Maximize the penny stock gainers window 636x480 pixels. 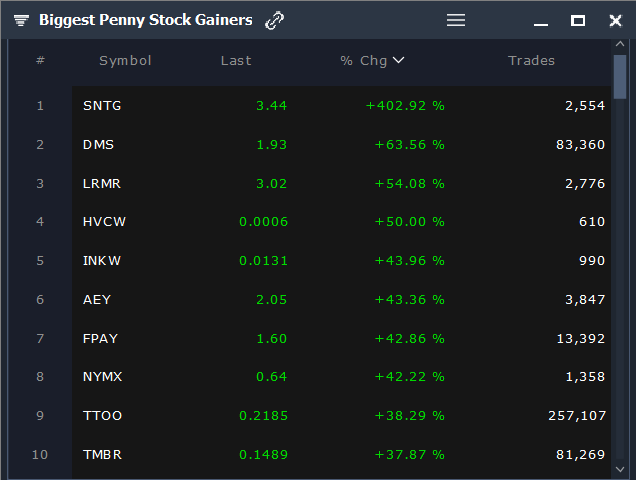point(578,21)
